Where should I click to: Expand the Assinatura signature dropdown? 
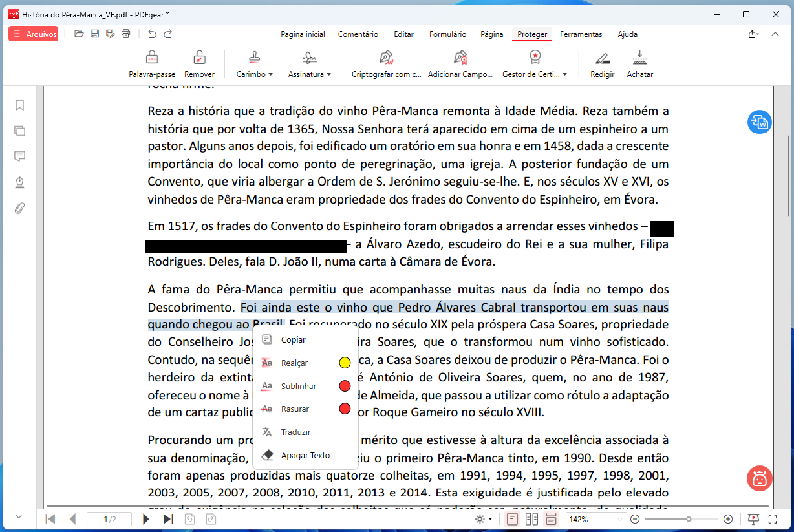point(310,74)
